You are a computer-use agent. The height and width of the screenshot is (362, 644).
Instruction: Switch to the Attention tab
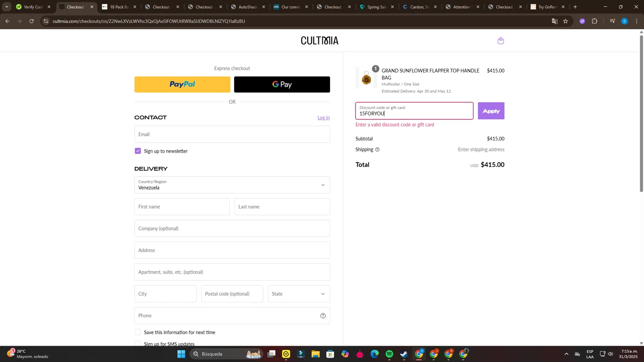click(462, 7)
